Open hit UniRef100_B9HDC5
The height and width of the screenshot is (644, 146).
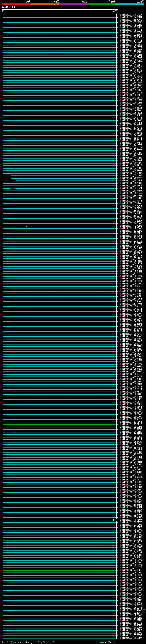pos(131,20)
